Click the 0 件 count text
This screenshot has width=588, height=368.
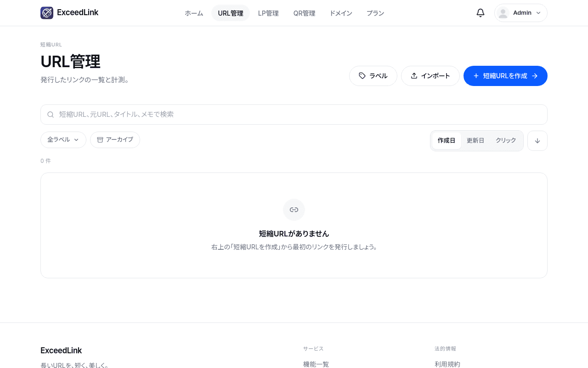pyautogui.click(x=45, y=161)
